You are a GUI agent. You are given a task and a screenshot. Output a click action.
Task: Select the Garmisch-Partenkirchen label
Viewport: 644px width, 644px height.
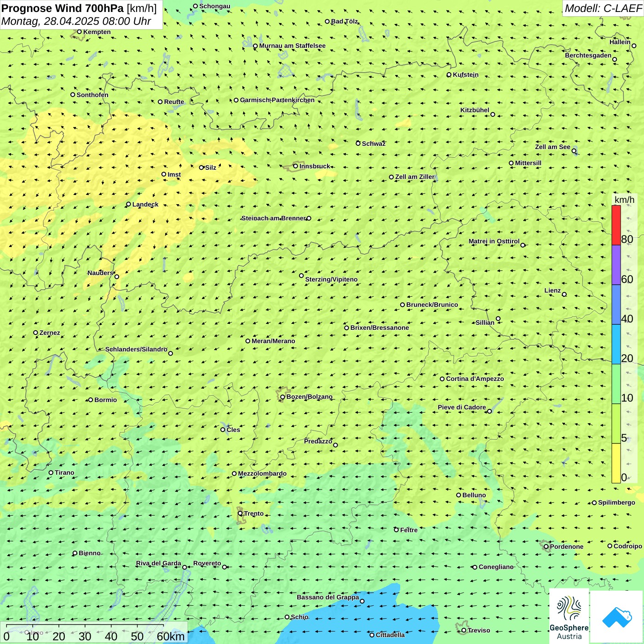[x=277, y=100]
